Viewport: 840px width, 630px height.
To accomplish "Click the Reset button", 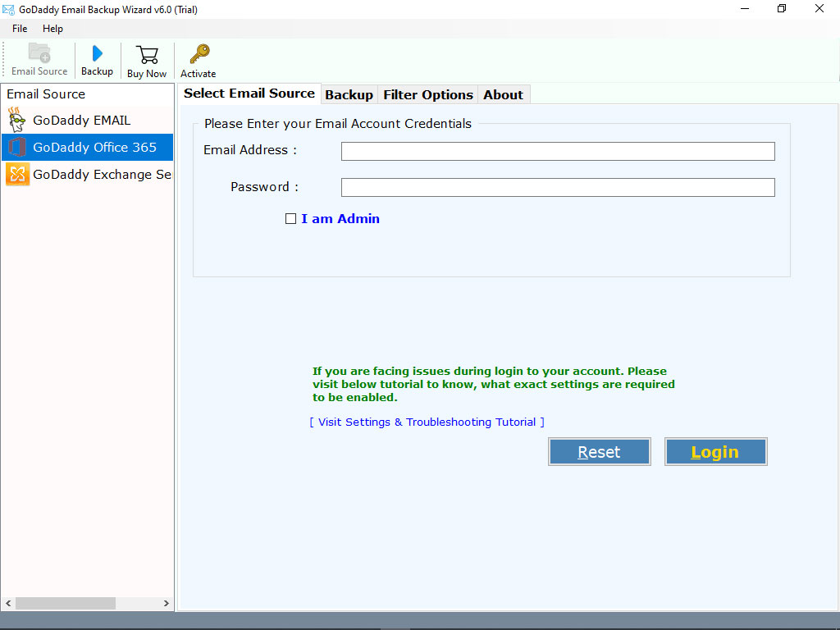I will [599, 452].
